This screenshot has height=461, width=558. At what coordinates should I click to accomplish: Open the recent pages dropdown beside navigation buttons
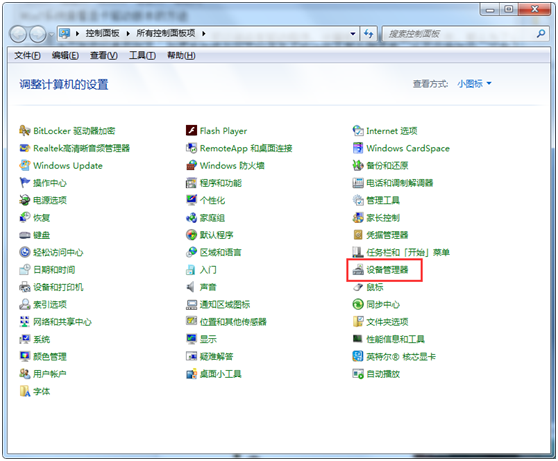click(51, 35)
